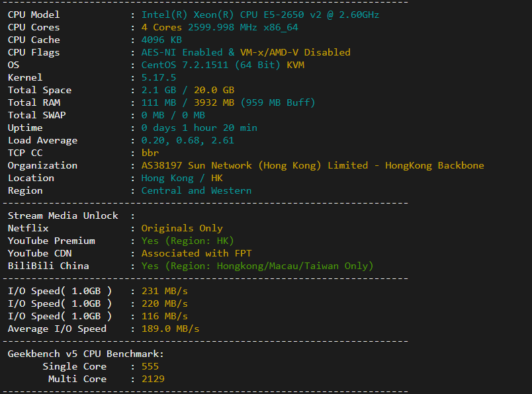Click the Total RAM 3932 MB value
Screen dimensions: 532x394
(x=214, y=102)
